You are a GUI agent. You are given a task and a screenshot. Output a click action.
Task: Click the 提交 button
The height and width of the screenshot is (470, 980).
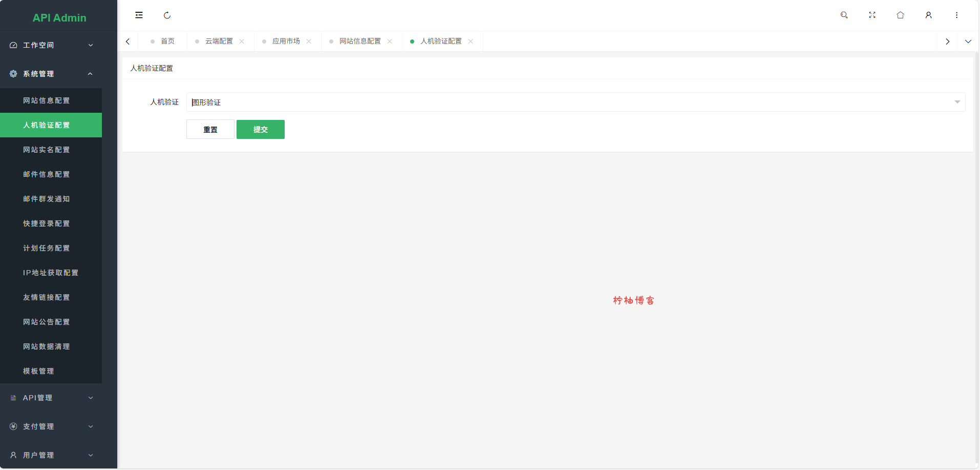tap(260, 130)
